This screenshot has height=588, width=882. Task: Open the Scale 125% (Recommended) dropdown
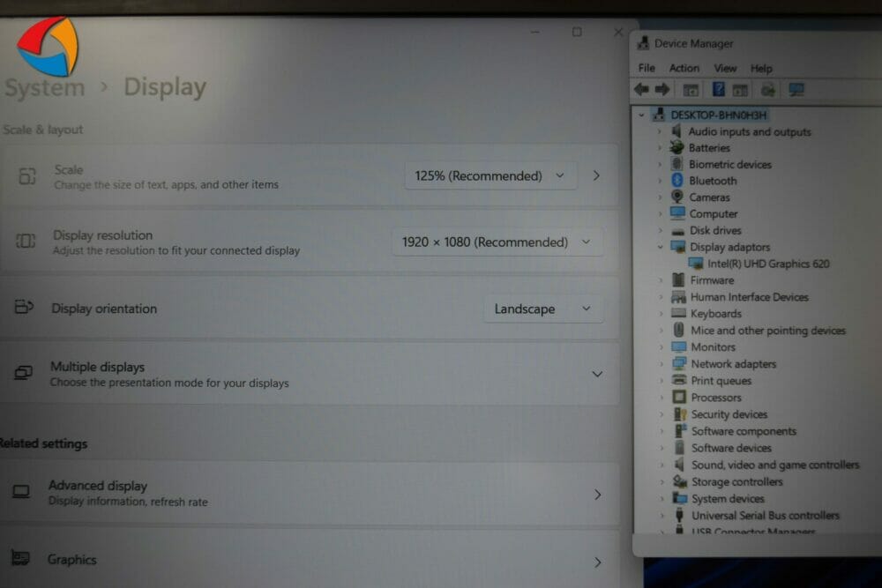tap(490, 176)
